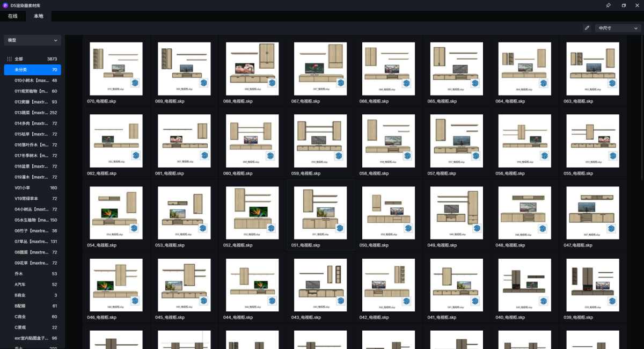644x349 pixels.
Task: Select the 060_电视柜.skp thumbnail
Action: click(x=252, y=141)
